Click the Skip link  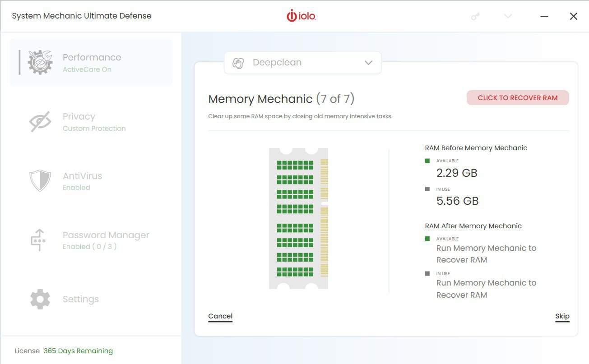click(x=562, y=316)
